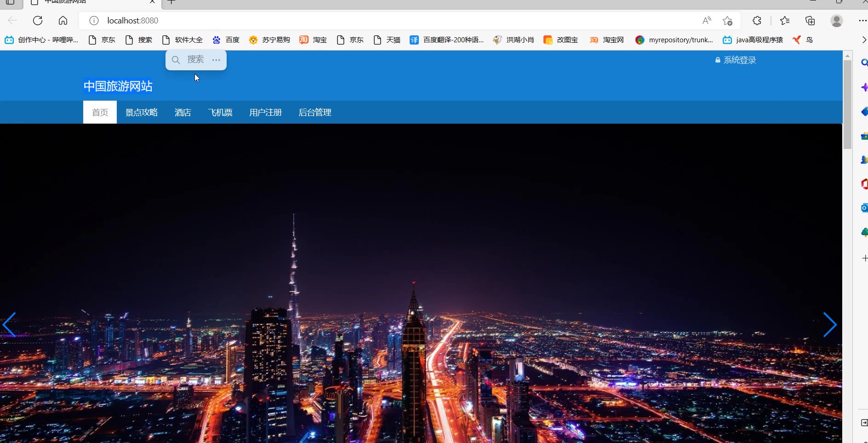Open the 搜索 bookmark
The width and height of the screenshot is (868, 443).
(139, 40)
